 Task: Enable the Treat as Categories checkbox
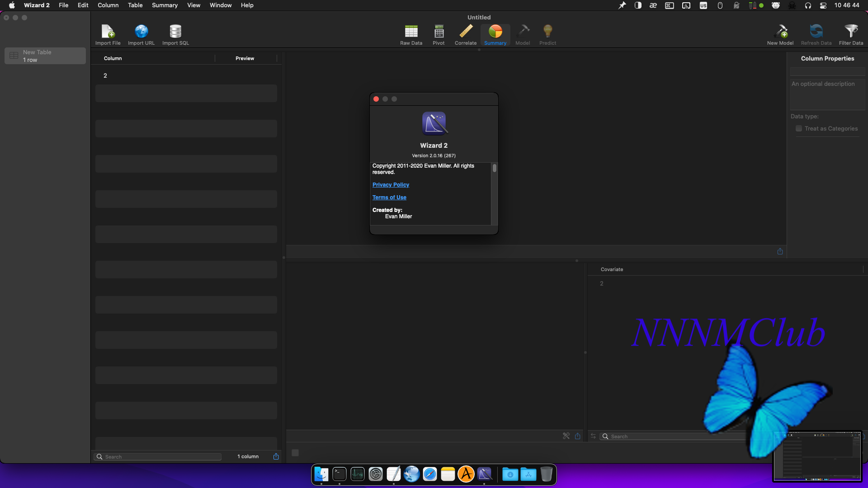(799, 129)
